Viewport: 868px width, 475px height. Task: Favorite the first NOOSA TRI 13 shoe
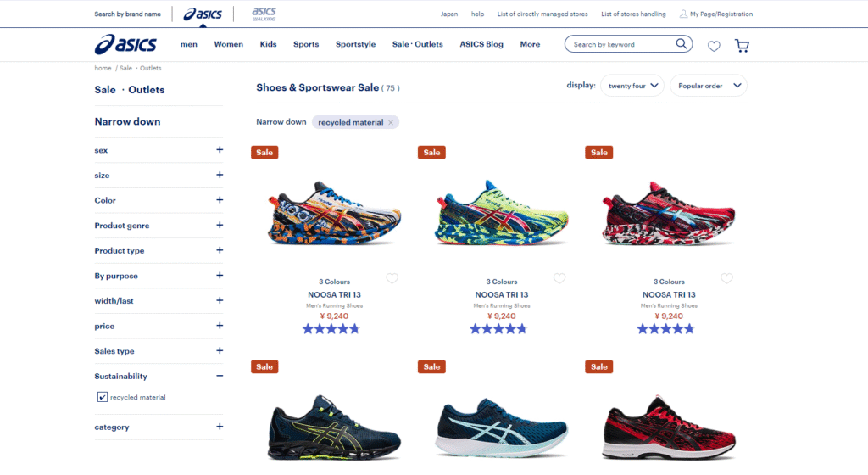392,278
